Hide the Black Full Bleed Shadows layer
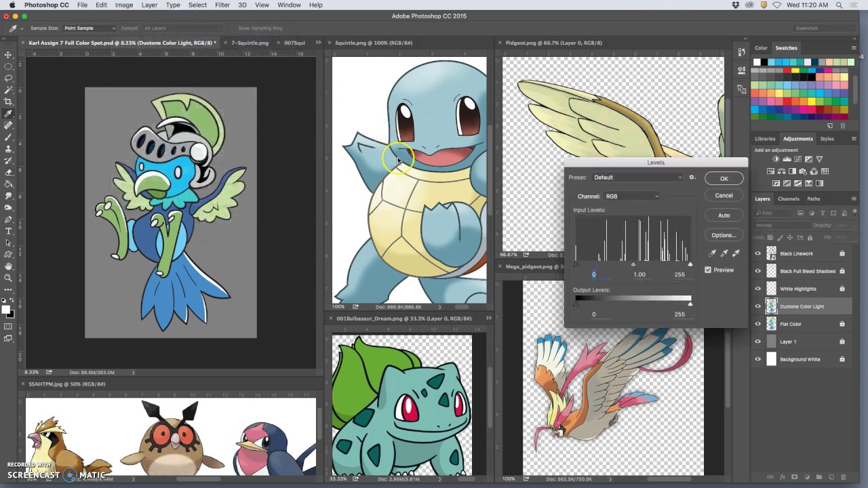 [758, 271]
